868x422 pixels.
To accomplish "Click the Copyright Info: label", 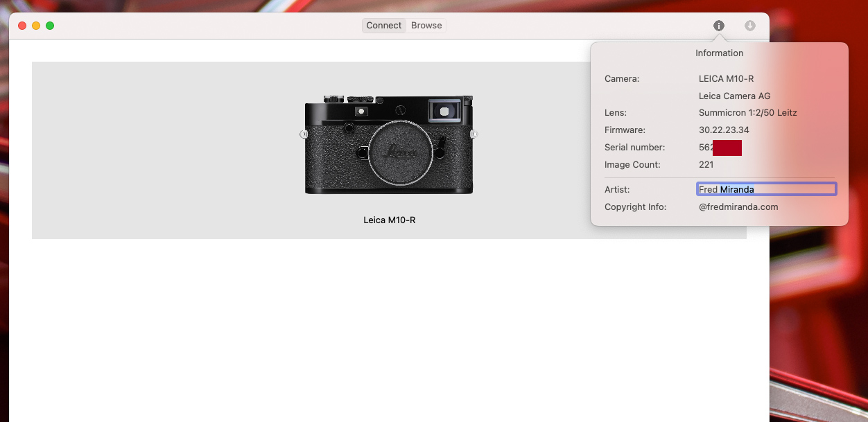I will 635,206.
